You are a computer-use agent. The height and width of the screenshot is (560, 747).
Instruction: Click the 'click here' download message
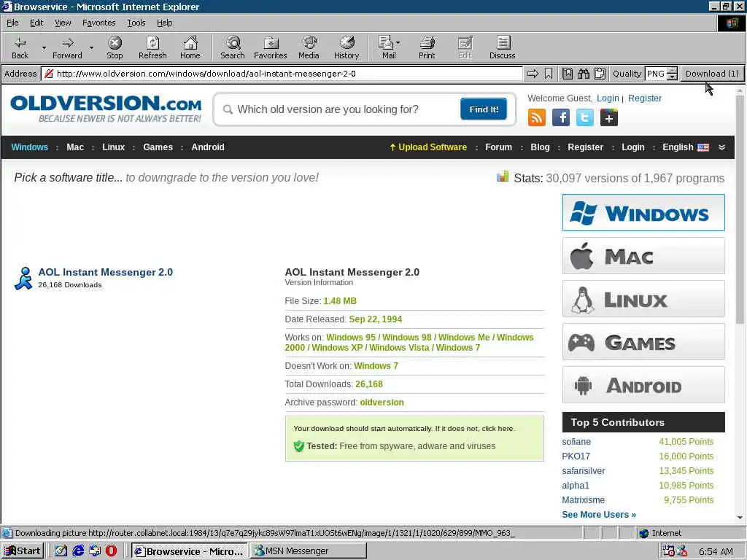coord(498,428)
